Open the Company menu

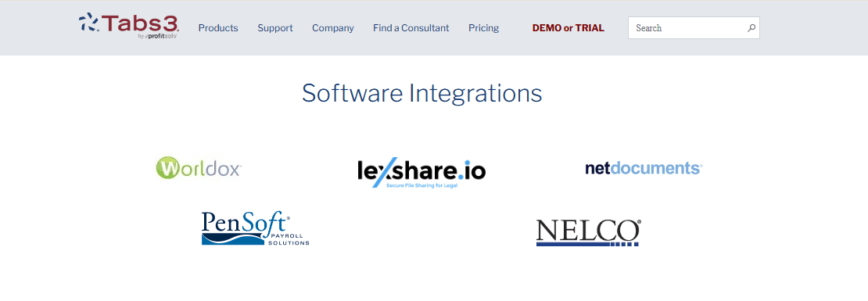[332, 27]
